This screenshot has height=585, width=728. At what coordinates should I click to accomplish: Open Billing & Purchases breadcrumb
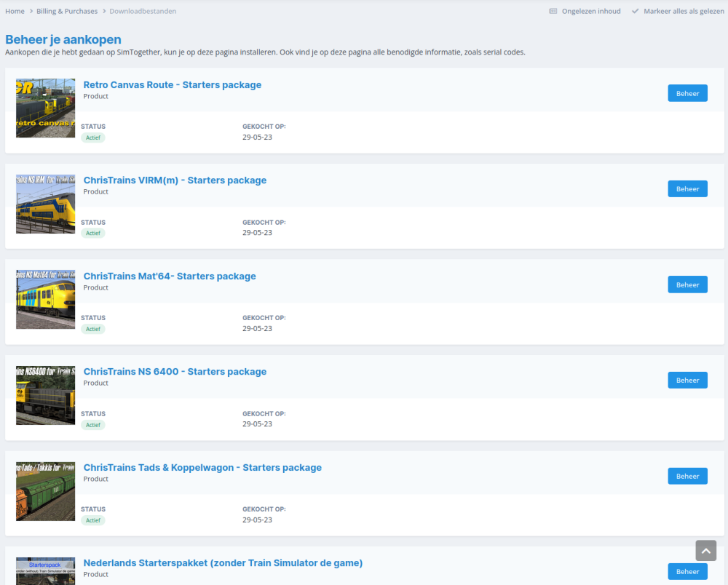pos(67,11)
